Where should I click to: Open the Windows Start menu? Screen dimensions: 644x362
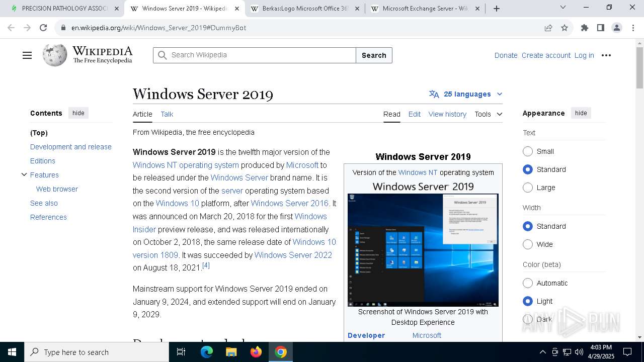pos(12,352)
